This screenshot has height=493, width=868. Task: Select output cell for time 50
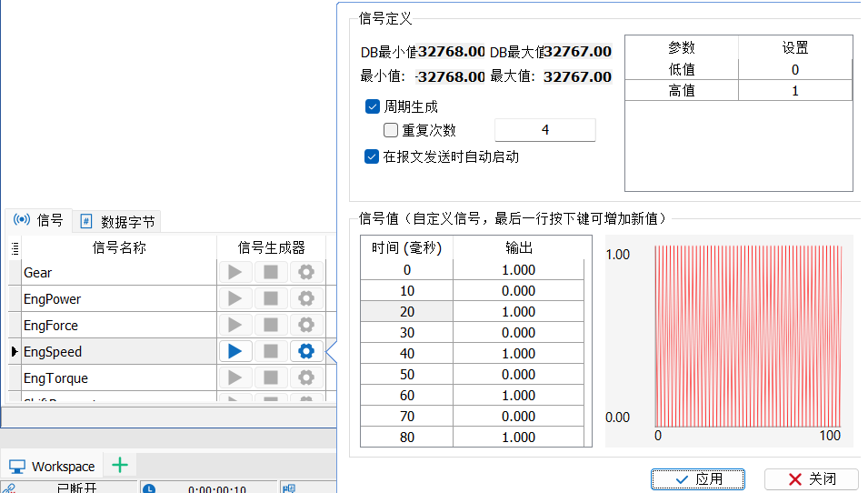pos(519,375)
